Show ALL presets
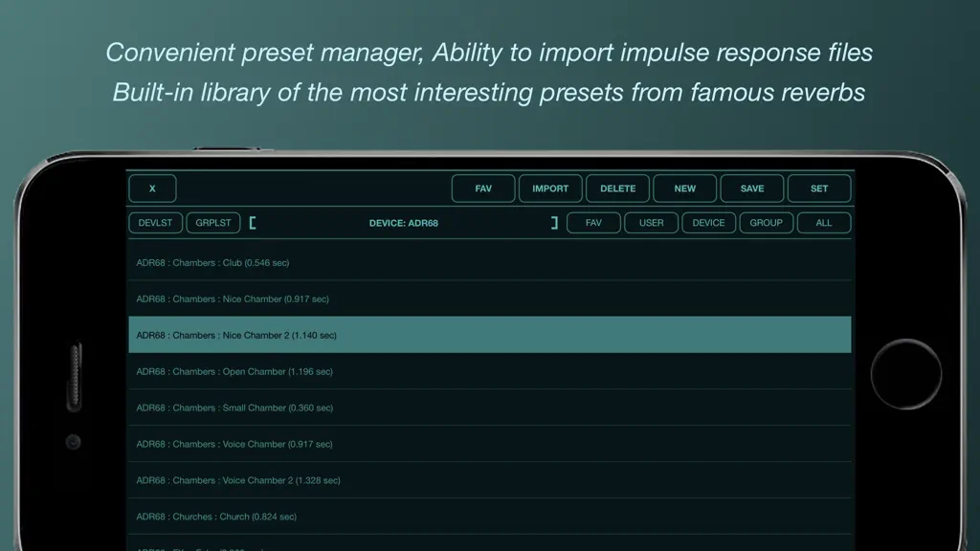 pyautogui.click(x=824, y=222)
